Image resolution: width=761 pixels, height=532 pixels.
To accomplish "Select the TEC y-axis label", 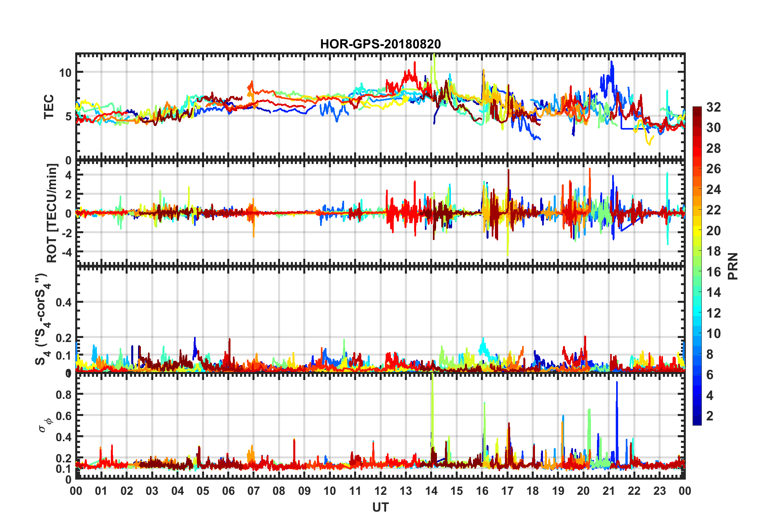I will point(49,107).
